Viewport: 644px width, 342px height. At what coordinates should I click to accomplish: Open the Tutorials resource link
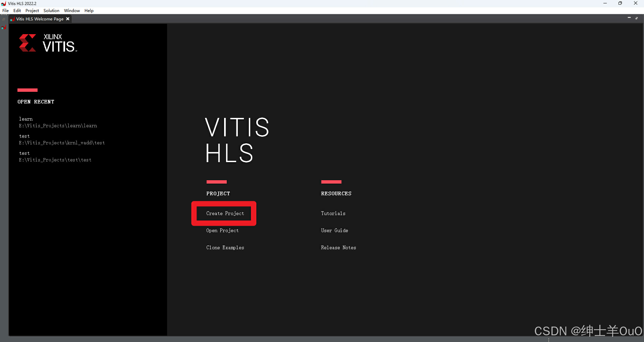[333, 213]
